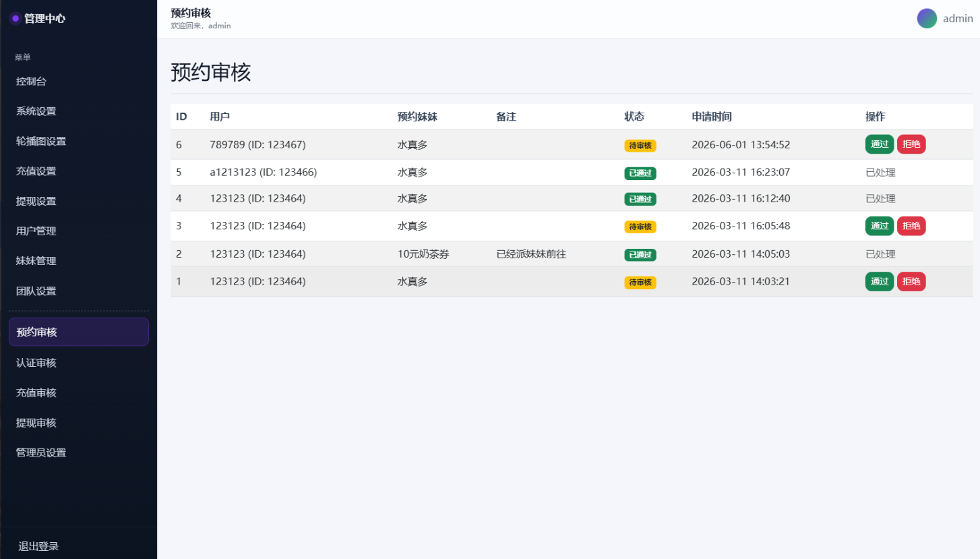Screen dimensions: 980x559
Task: Click timestamp 2026-06-01 13:54:52
Action: tap(741, 144)
